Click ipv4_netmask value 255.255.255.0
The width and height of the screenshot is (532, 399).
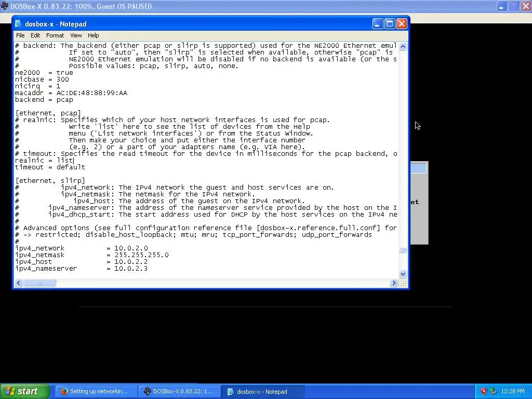coord(141,255)
